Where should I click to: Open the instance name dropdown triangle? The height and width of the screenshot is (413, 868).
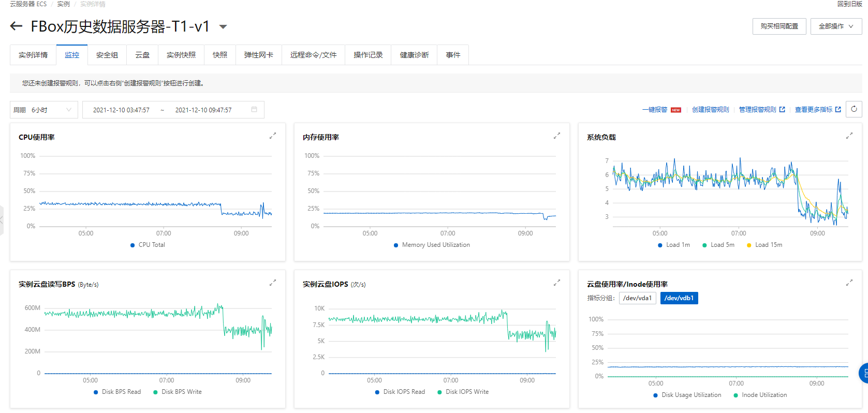223,27
